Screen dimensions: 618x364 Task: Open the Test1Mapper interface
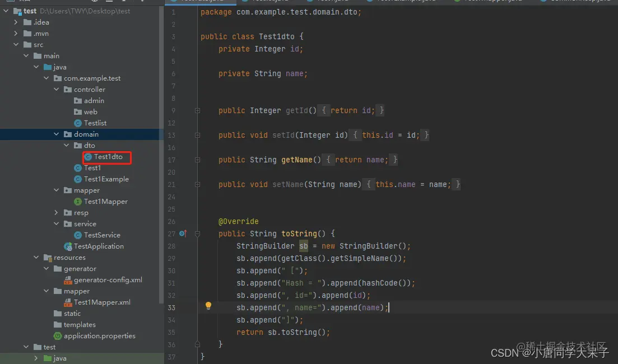(x=106, y=202)
